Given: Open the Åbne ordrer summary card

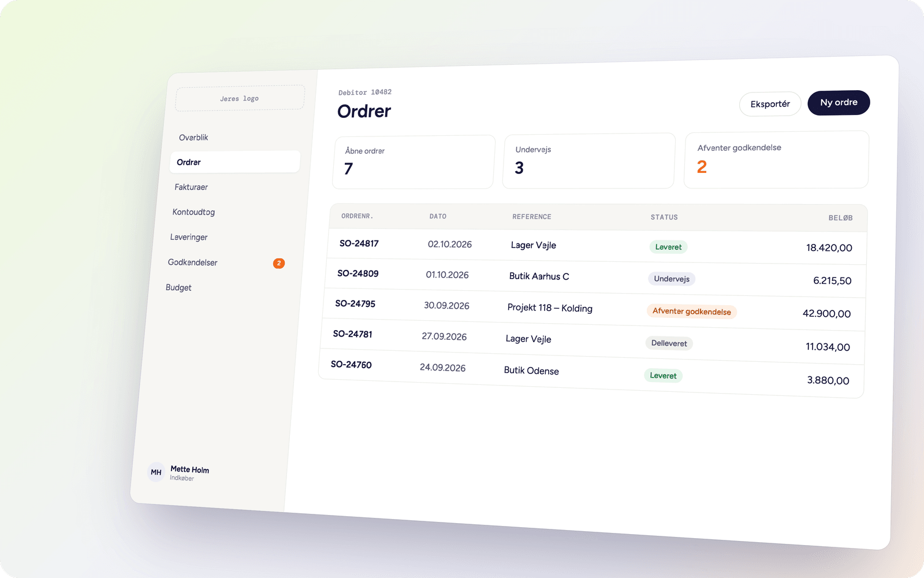Looking at the screenshot, I should [x=413, y=162].
